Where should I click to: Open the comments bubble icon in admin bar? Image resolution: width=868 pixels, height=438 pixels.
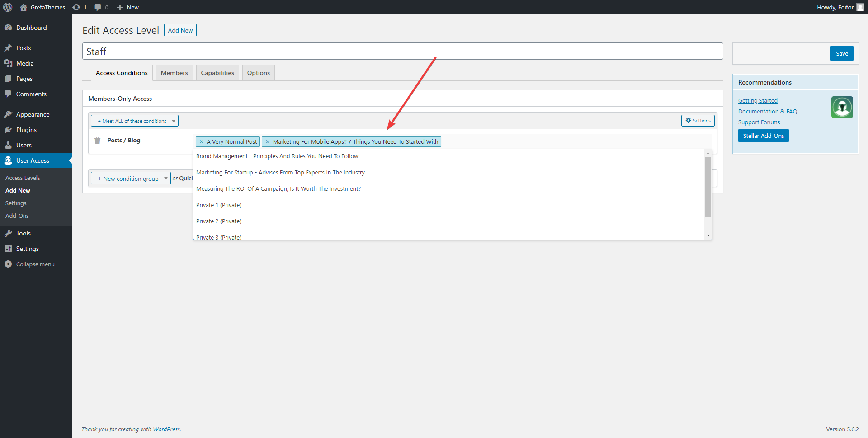(98, 7)
